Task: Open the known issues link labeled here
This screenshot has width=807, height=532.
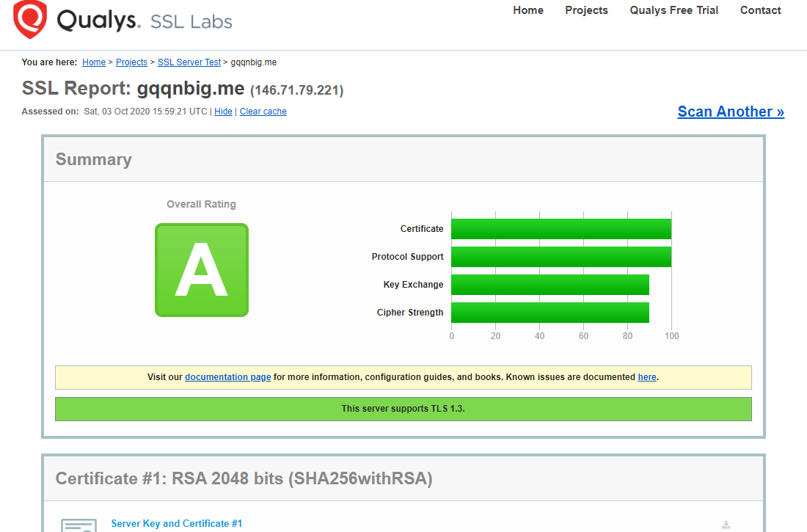Action: [x=646, y=376]
